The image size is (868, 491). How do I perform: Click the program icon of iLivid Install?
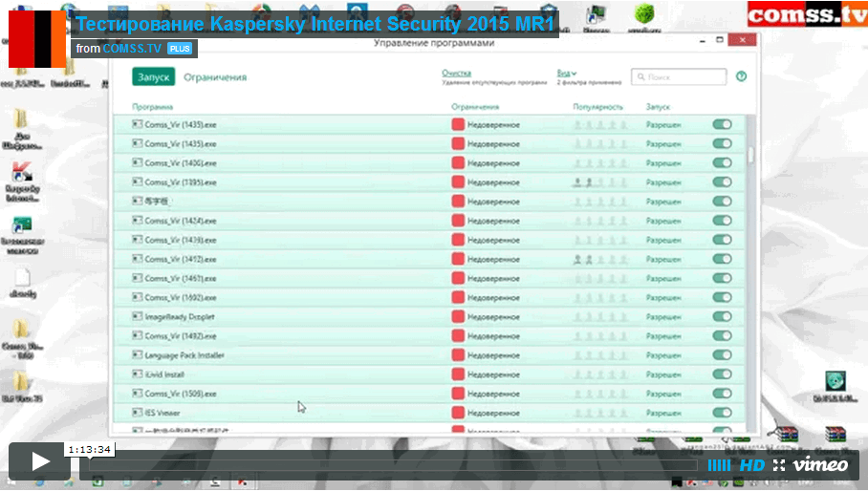click(x=138, y=374)
